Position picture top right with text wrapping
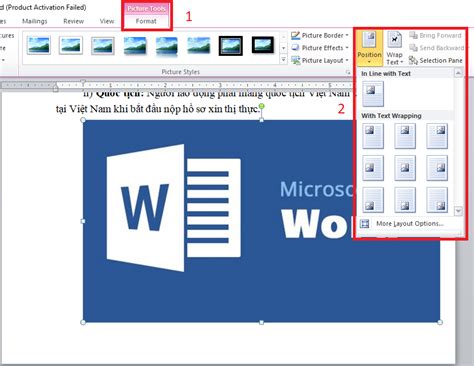This screenshot has height=366, width=474. [437, 136]
